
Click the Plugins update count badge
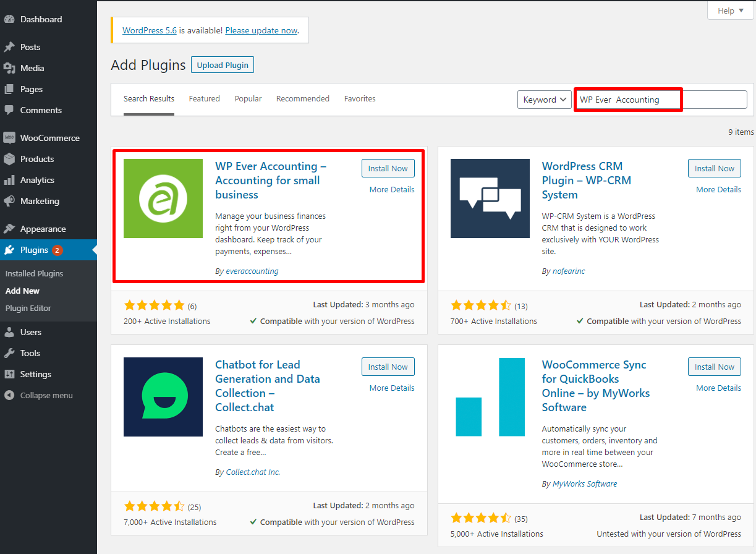click(57, 250)
